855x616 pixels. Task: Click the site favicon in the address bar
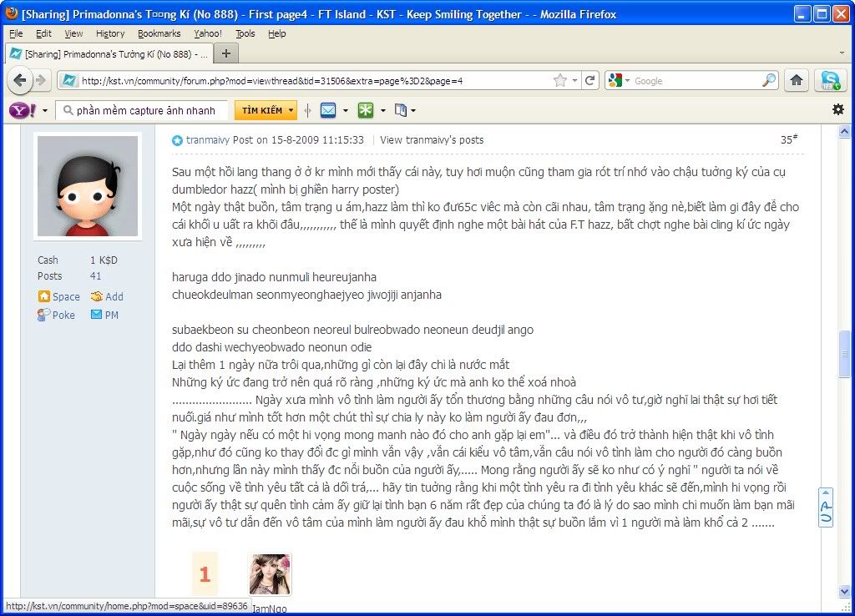[69, 81]
